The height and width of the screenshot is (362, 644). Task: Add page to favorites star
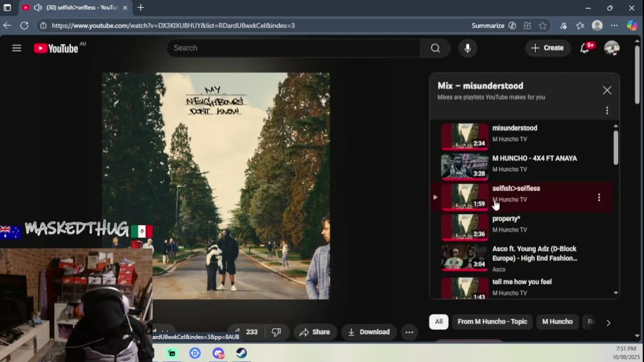click(542, 25)
